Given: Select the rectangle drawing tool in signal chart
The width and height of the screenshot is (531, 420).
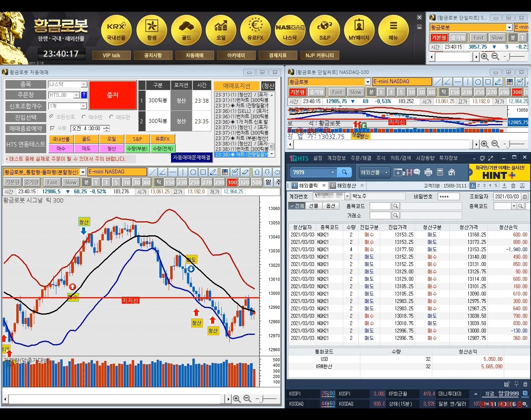Looking at the screenshot, I should pos(203,172).
